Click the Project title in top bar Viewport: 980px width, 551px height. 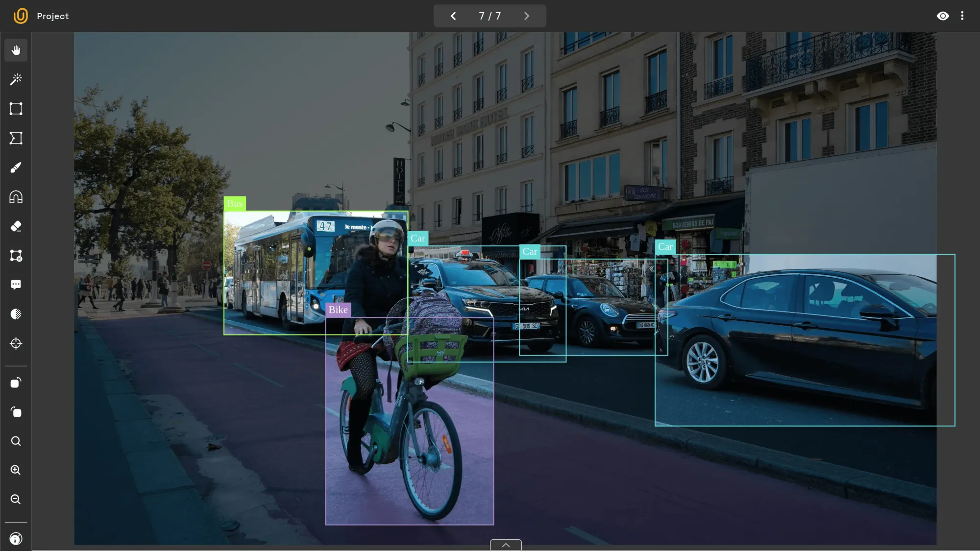(x=52, y=16)
